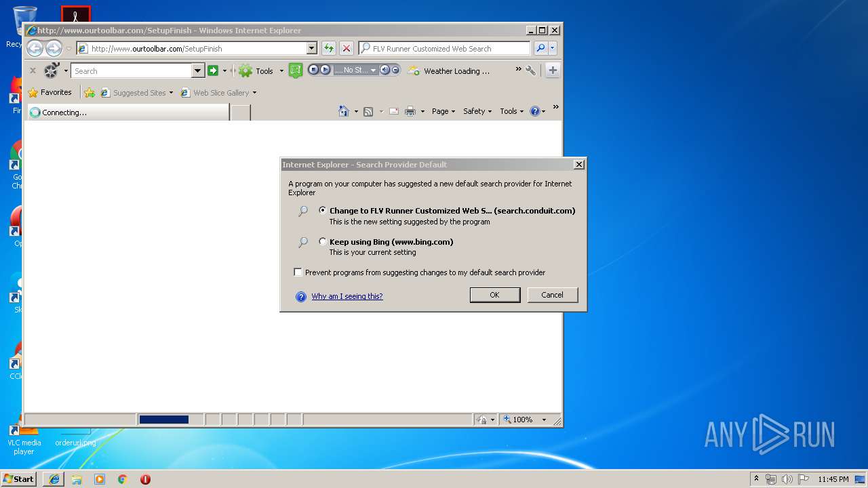The width and height of the screenshot is (868, 488).
Task: Open the 'Why am I seeing this?' link
Action: pos(347,296)
